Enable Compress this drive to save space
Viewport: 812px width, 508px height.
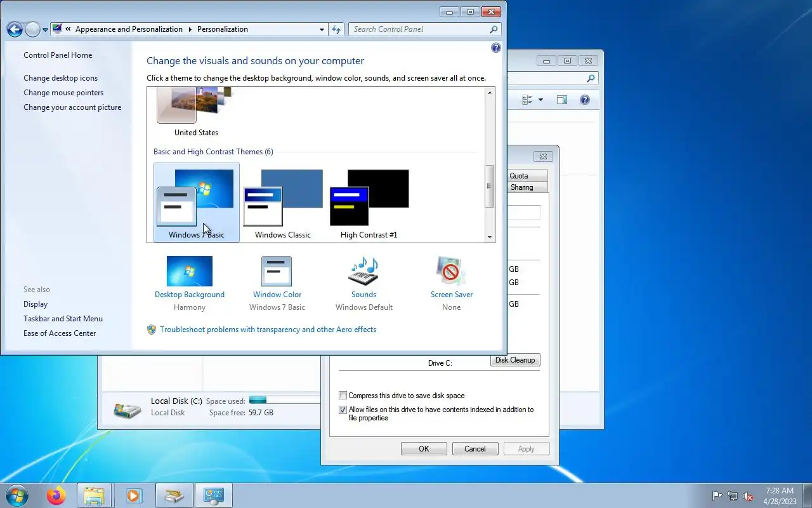[x=343, y=396]
